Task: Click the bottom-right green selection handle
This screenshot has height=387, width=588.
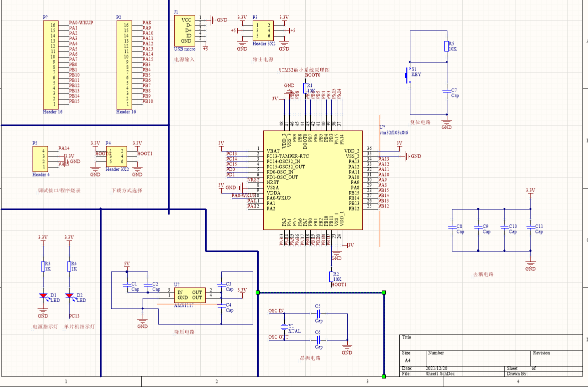Action: 384,376
